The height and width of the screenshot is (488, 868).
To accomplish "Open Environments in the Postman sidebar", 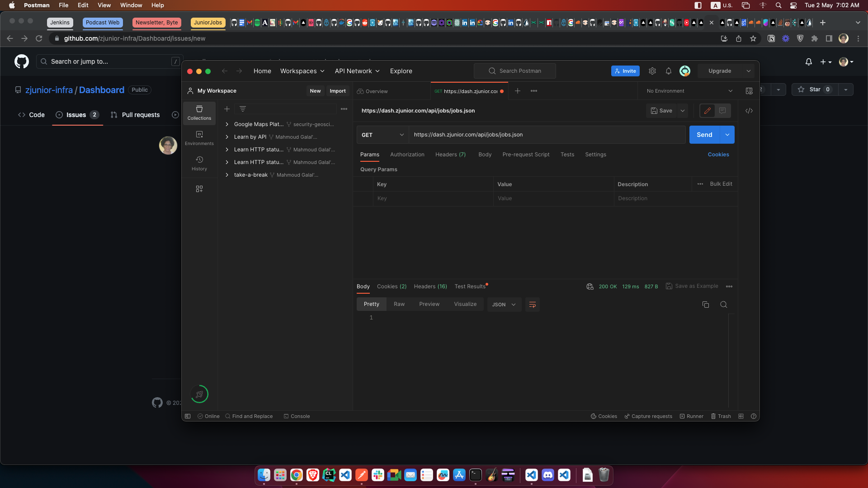I will 199,138.
